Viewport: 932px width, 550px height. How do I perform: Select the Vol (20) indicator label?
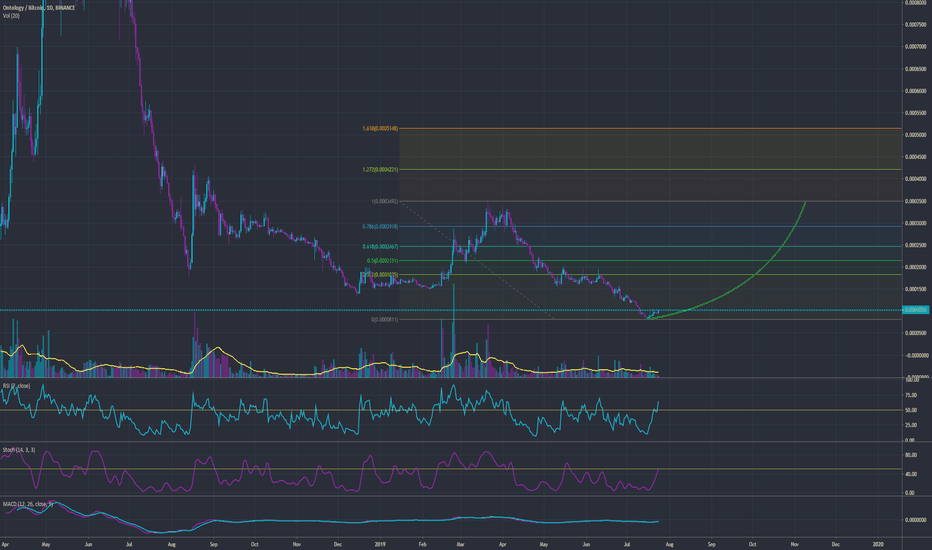click(x=11, y=16)
